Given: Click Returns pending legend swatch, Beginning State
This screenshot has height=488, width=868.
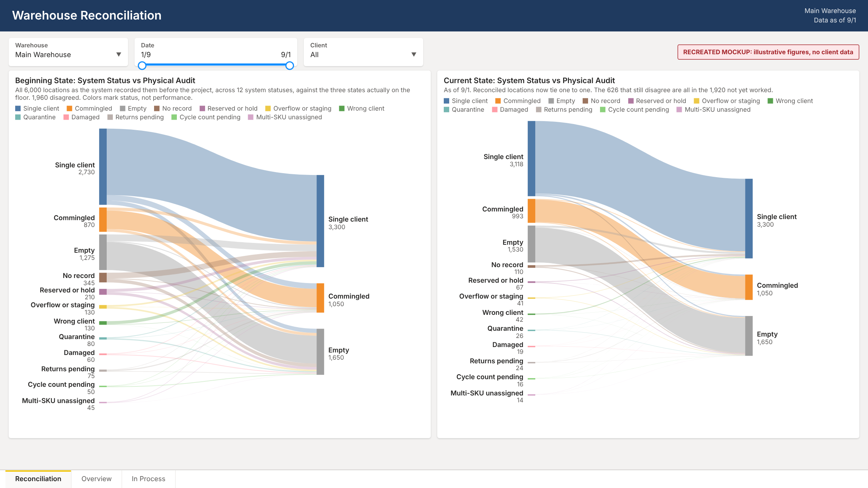Looking at the screenshot, I should (110, 117).
